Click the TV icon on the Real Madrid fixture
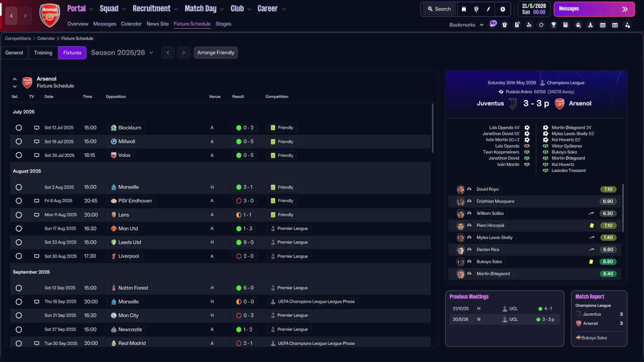This screenshot has height=362, width=644. (x=37, y=343)
